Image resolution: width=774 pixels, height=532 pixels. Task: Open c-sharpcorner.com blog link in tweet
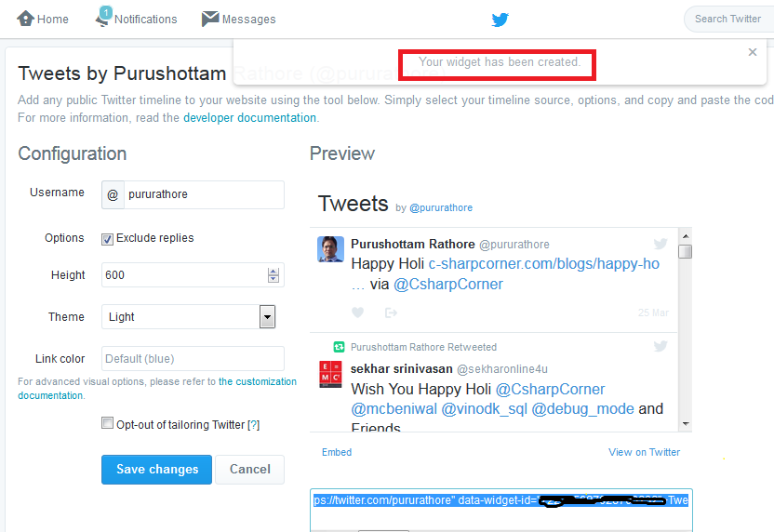coord(544,263)
